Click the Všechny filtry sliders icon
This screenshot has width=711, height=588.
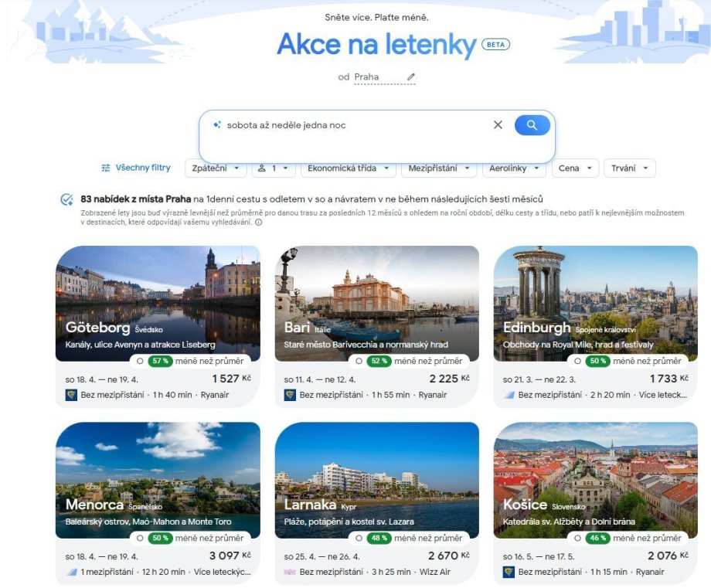pos(106,168)
